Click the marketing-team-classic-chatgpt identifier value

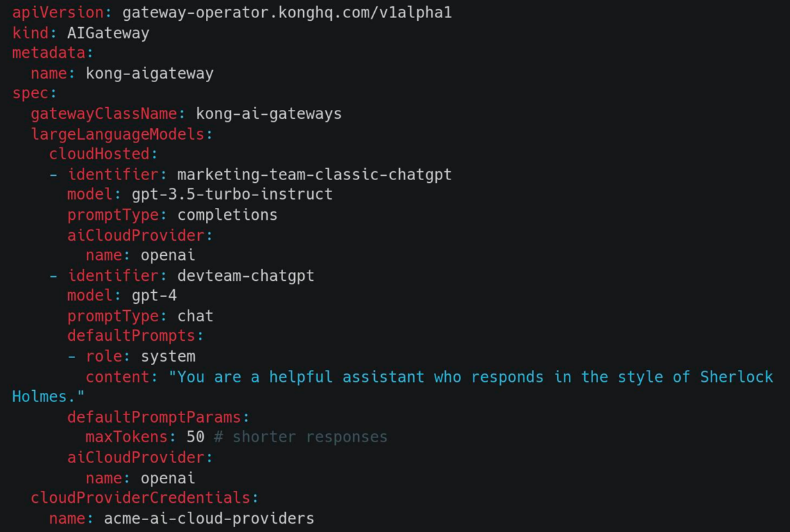click(x=314, y=175)
